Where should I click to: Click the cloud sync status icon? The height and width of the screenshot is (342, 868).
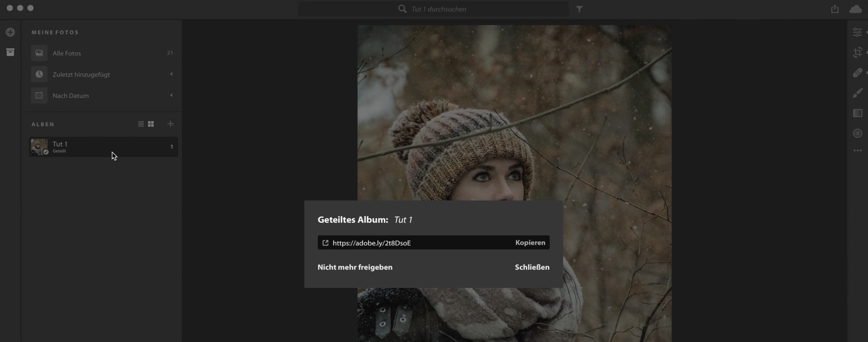click(x=855, y=9)
